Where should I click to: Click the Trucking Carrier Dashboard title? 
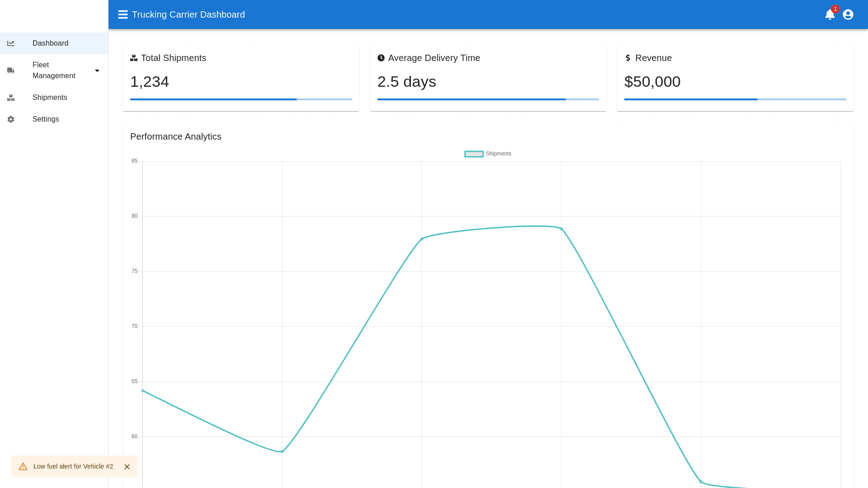click(x=189, y=14)
